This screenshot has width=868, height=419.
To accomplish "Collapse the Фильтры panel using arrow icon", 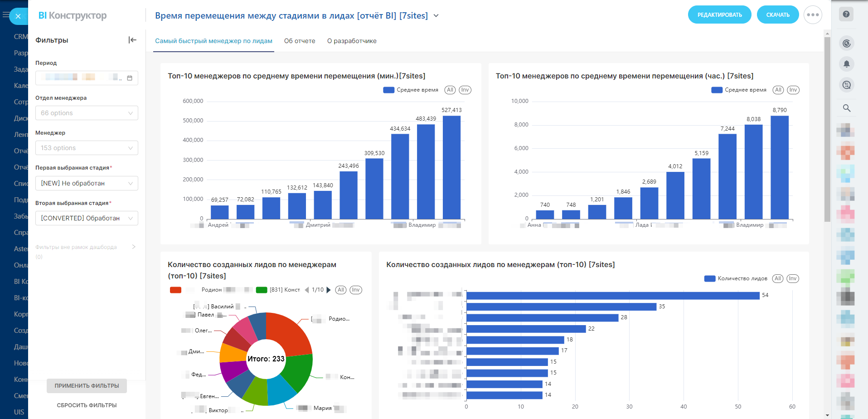I will coord(132,40).
